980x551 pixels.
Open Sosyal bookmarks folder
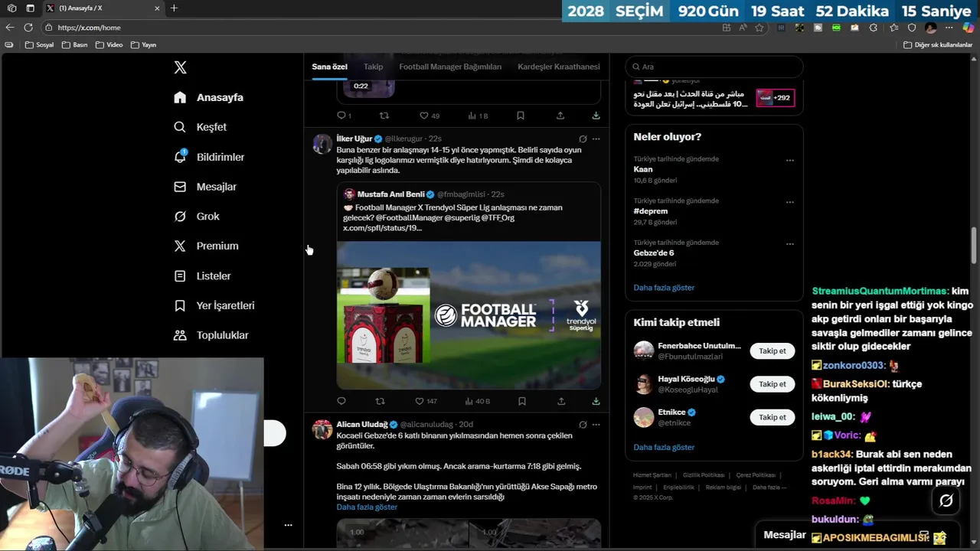tap(40, 45)
